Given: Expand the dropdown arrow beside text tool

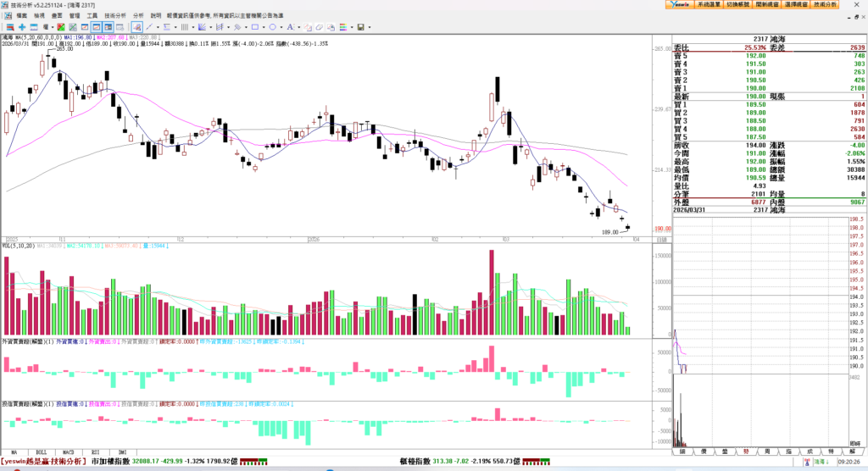Looking at the screenshot, I should [x=298, y=27].
